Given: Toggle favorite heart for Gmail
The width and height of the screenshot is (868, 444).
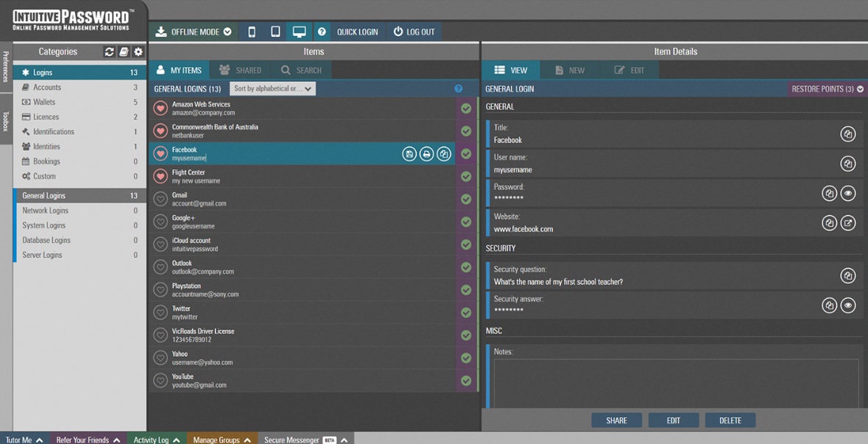Looking at the screenshot, I should click(160, 199).
